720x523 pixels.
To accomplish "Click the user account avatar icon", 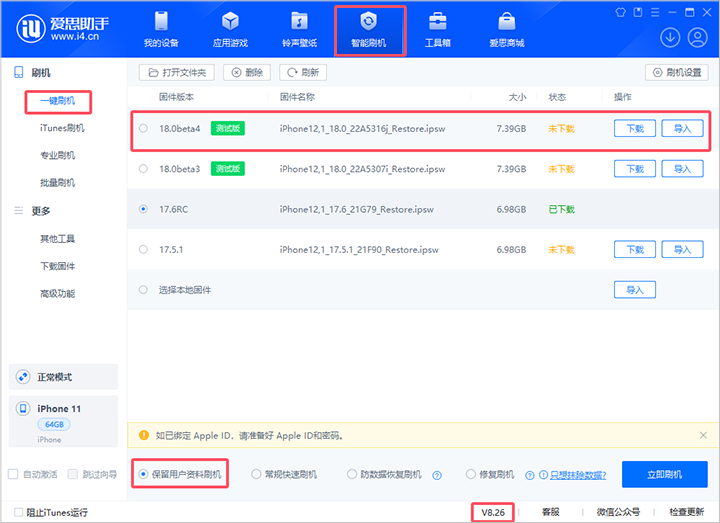I will point(698,38).
